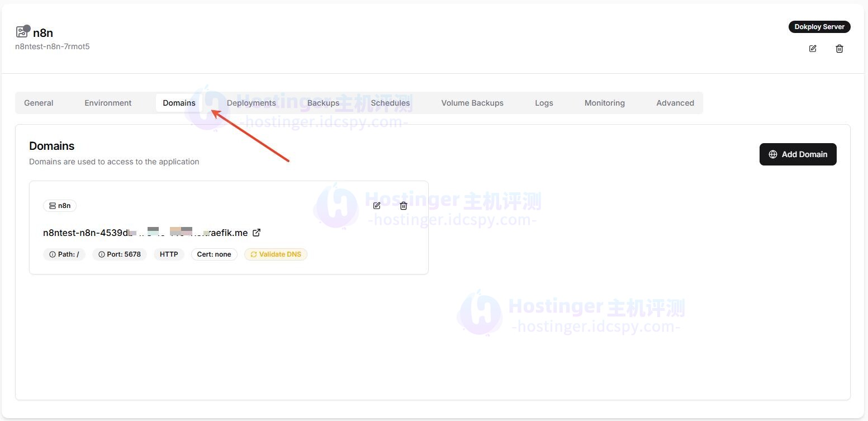Viewport: 868px width, 421px height.
Task: Open the Backups tab
Action: pyautogui.click(x=323, y=103)
